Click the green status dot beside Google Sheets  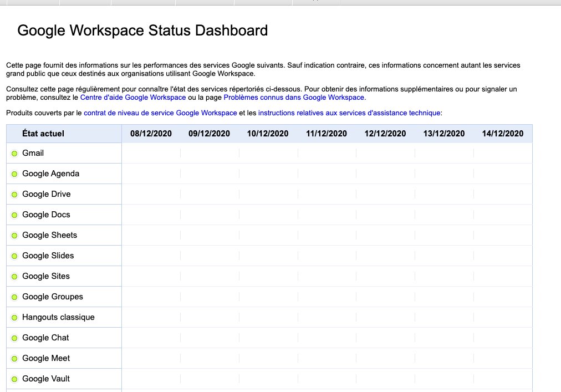coord(14,236)
